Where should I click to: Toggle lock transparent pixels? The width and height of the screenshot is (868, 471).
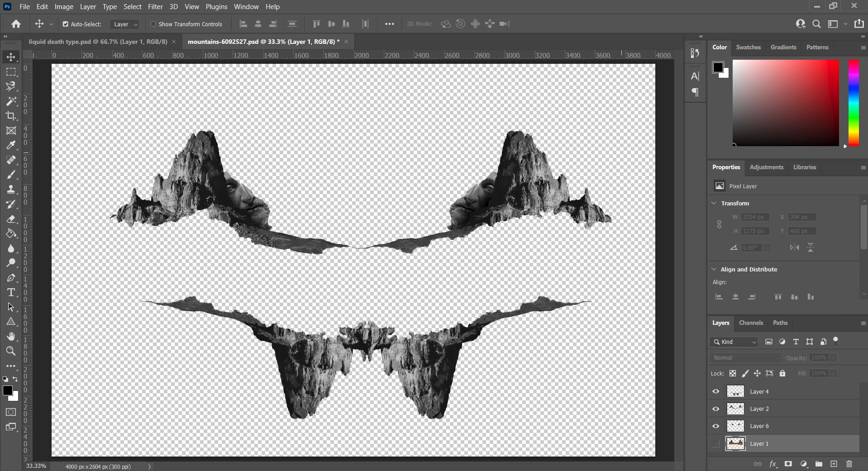tap(732, 373)
